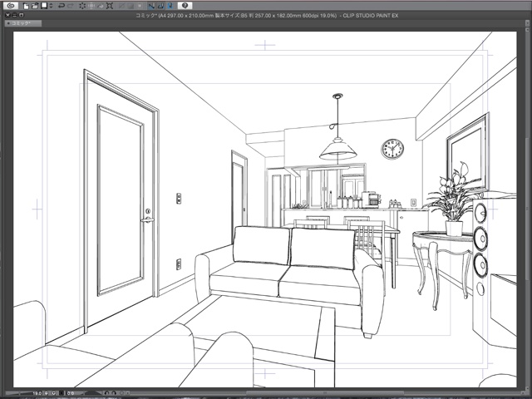Open Clip Studio help question-mark icon
Viewport: 532px width, 399px height.
click(x=185, y=6)
